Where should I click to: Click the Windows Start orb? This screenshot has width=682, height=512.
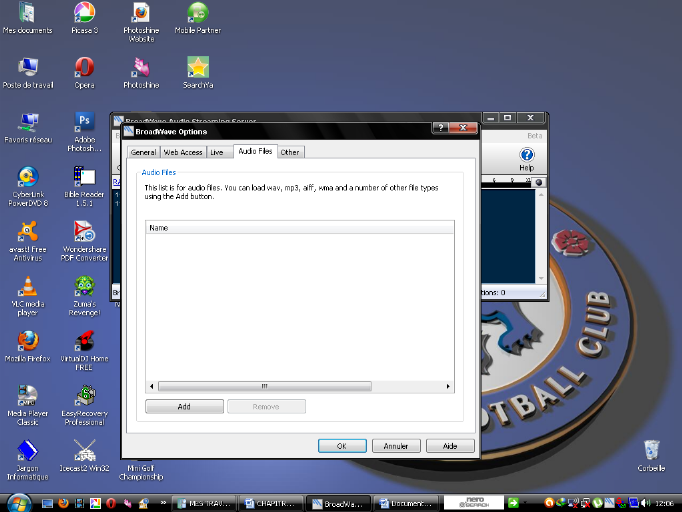pyautogui.click(x=20, y=502)
